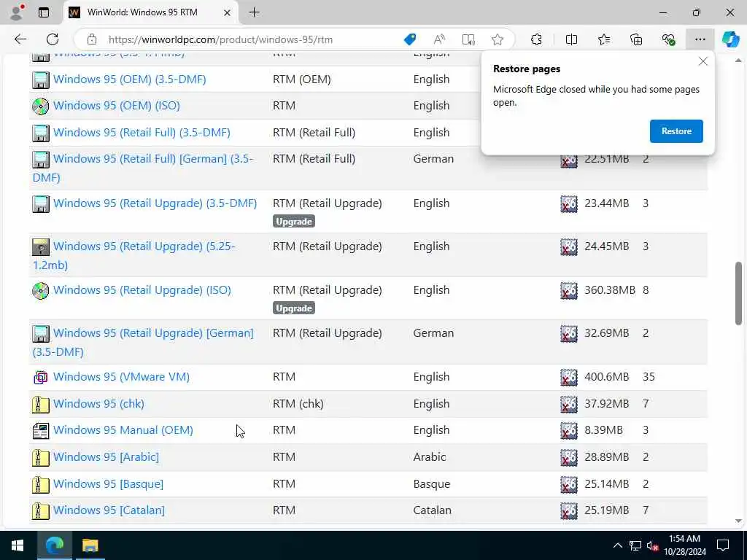This screenshot has height=560, width=747.
Task: Open Windows 95 (Retail Full) [German] link
Action: pos(143,168)
